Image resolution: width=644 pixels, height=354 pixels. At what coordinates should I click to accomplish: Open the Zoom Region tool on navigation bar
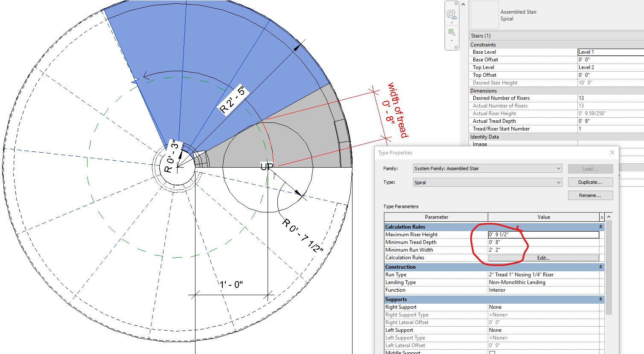(x=451, y=31)
